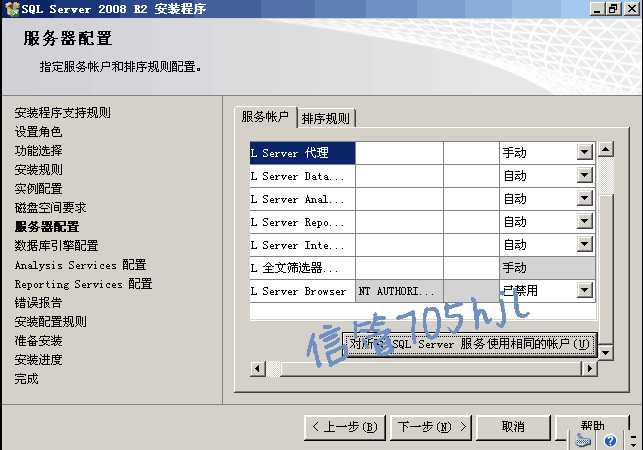This screenshot has height=450, width=643.
Task: Click the SQL Server setup title icon
Action: [x=12, y=9]
